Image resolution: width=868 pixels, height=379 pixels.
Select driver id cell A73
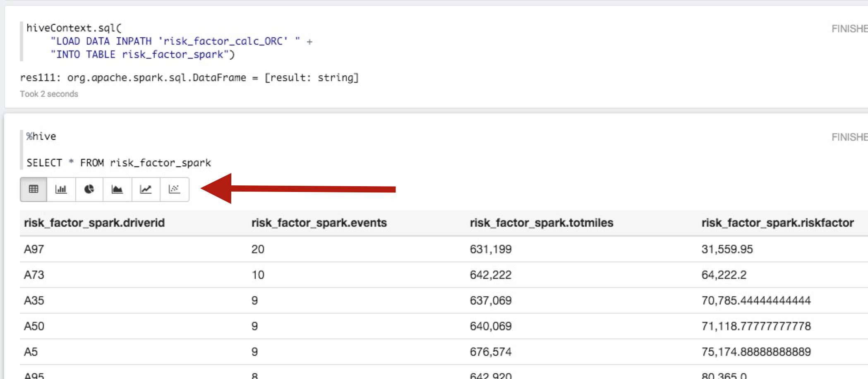[34, 275]
